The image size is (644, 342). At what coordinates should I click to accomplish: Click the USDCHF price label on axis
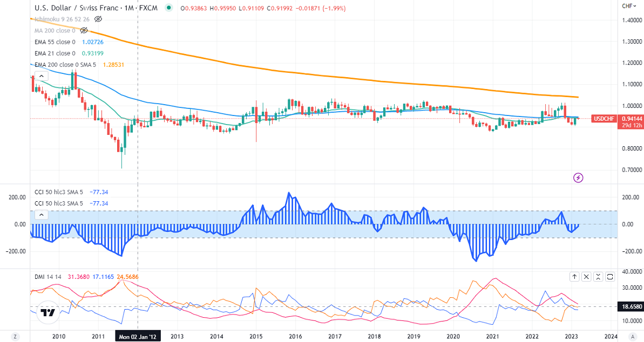pos(602,119)
